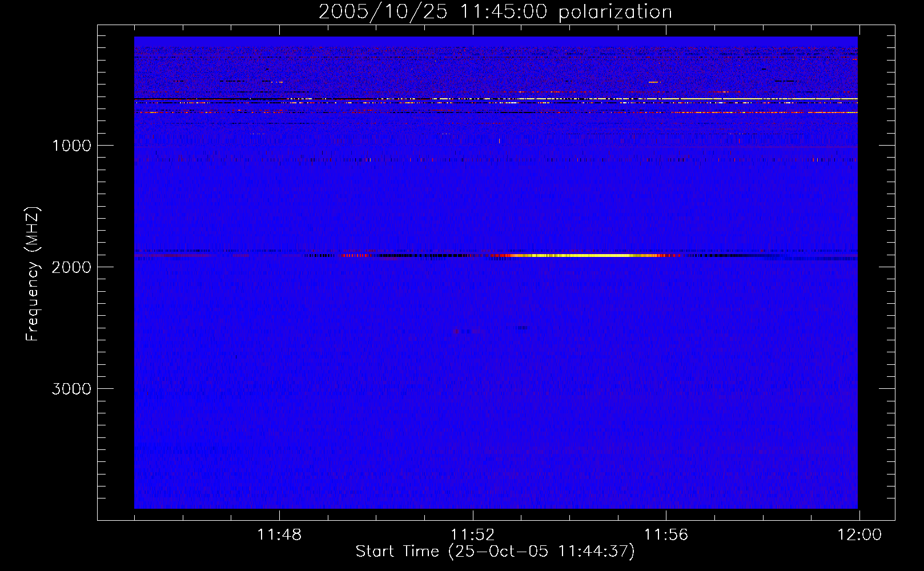Screen dimensions: 924x571
Task: Select the 2000 frequency axis label
Action: (x=71, y=267)
